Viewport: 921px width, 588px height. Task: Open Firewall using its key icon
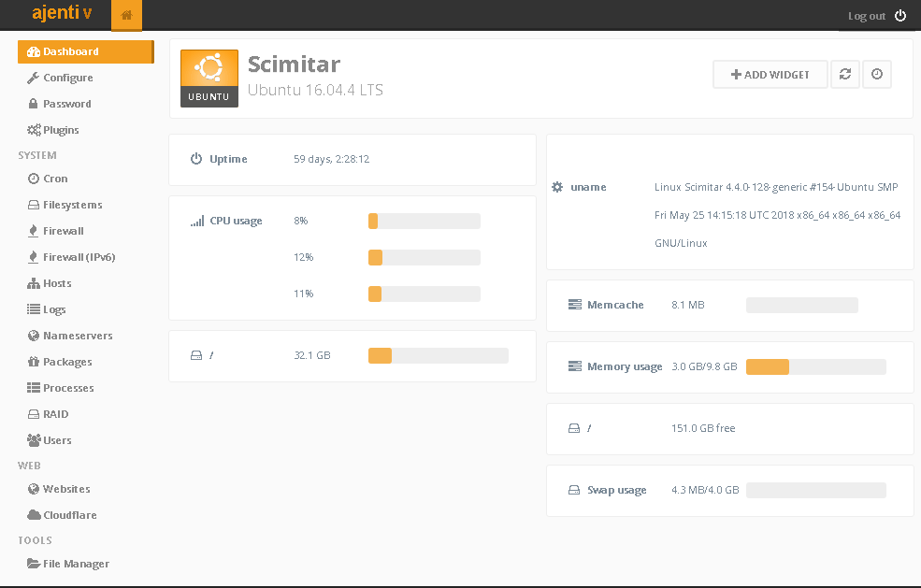32,231
